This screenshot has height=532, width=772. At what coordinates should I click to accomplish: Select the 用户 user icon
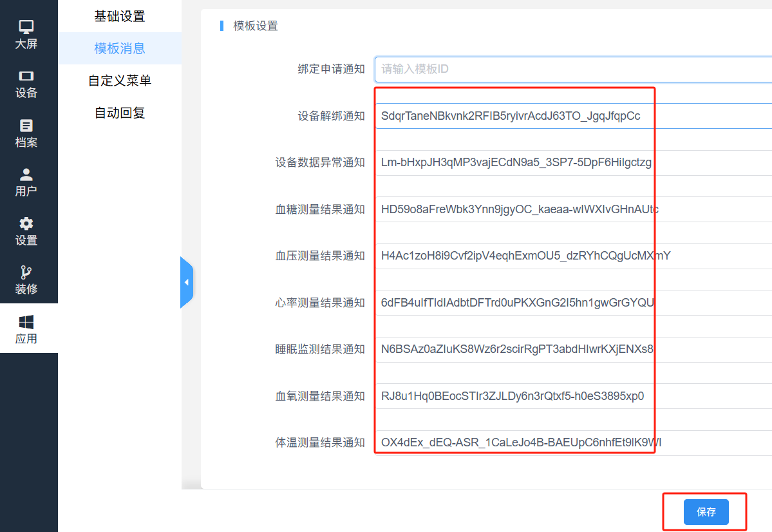coord(26,175)
